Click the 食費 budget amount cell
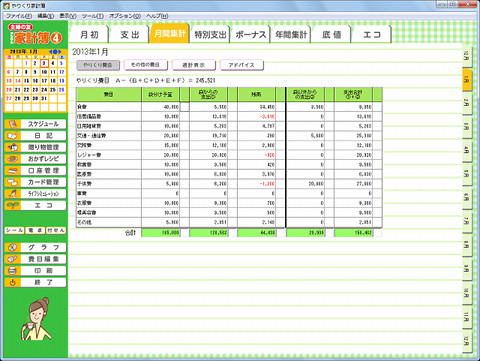This screenshot has width=480, height=361. [x=161, y=107]
